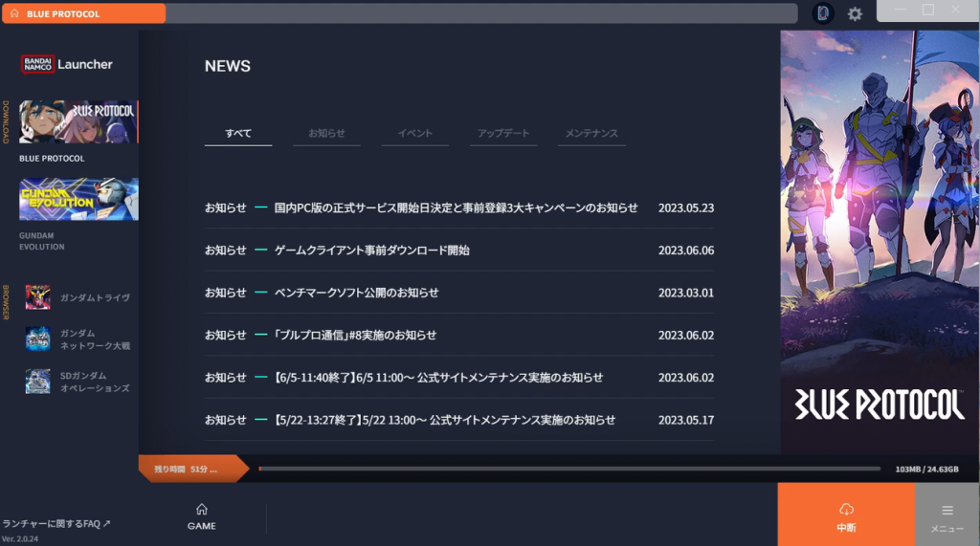Open ランチャーに関するFAQ link
This screenshot has height=546, width=980.
[x=56, y=523]
